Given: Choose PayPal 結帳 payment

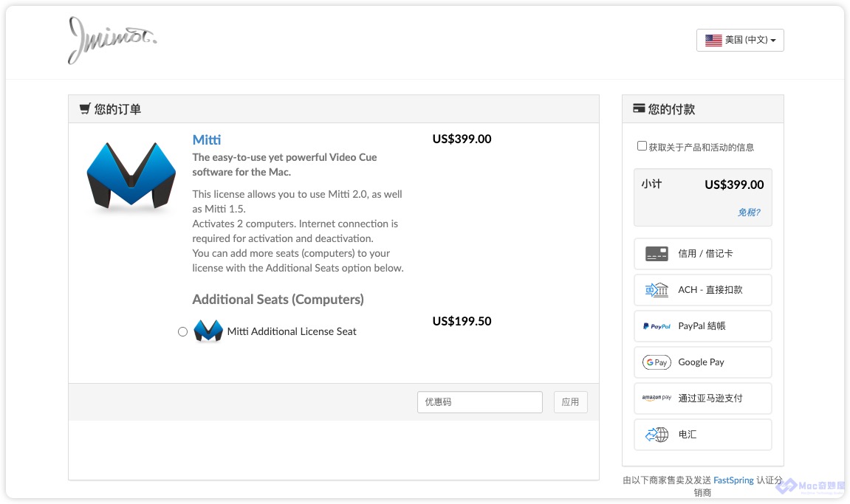Looking at the screenshot, I should click(x=702, y=326).
